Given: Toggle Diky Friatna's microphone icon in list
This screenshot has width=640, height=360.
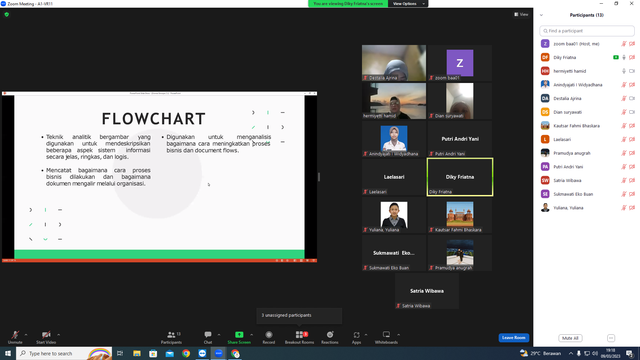Looking at the screenshot, I should [624, 58].
